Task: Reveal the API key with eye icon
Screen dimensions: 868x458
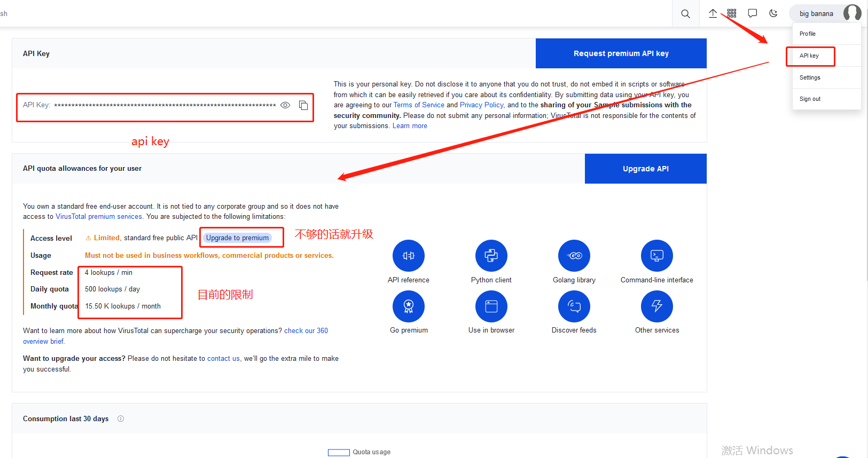Action: [285, 105]
